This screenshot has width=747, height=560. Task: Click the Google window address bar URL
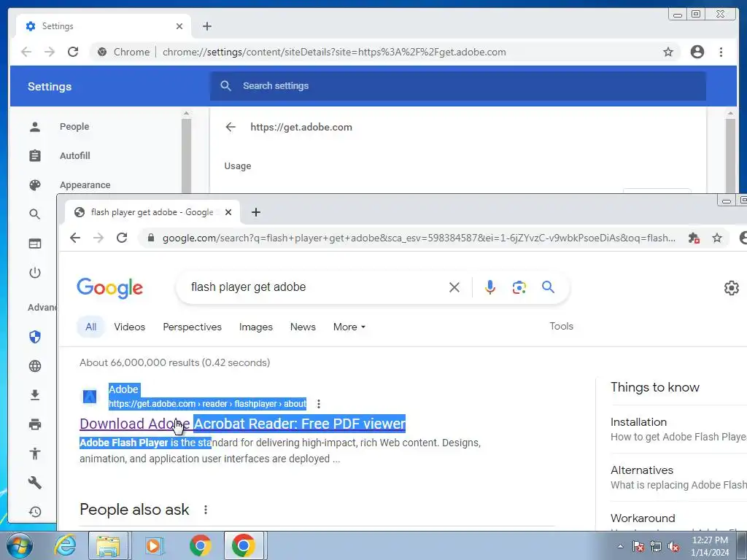tap(419, 238)
